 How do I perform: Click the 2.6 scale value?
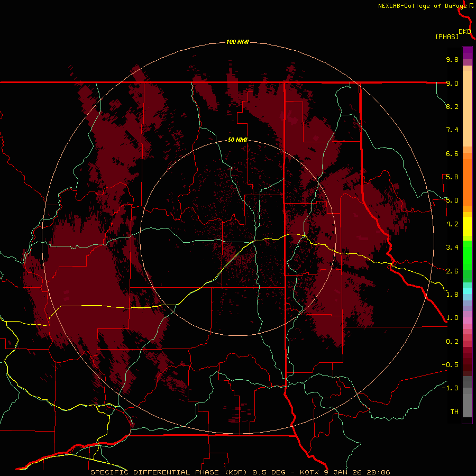pos(452,271)
